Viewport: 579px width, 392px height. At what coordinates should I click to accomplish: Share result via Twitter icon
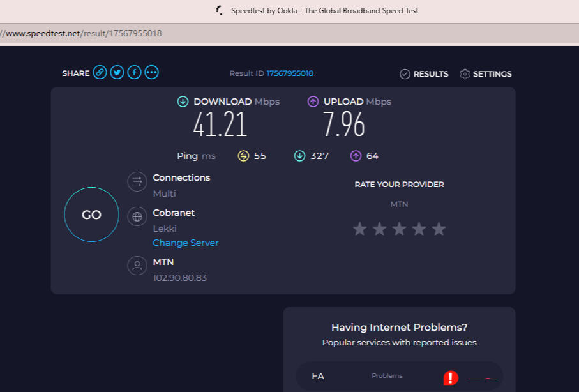(117, 73)
